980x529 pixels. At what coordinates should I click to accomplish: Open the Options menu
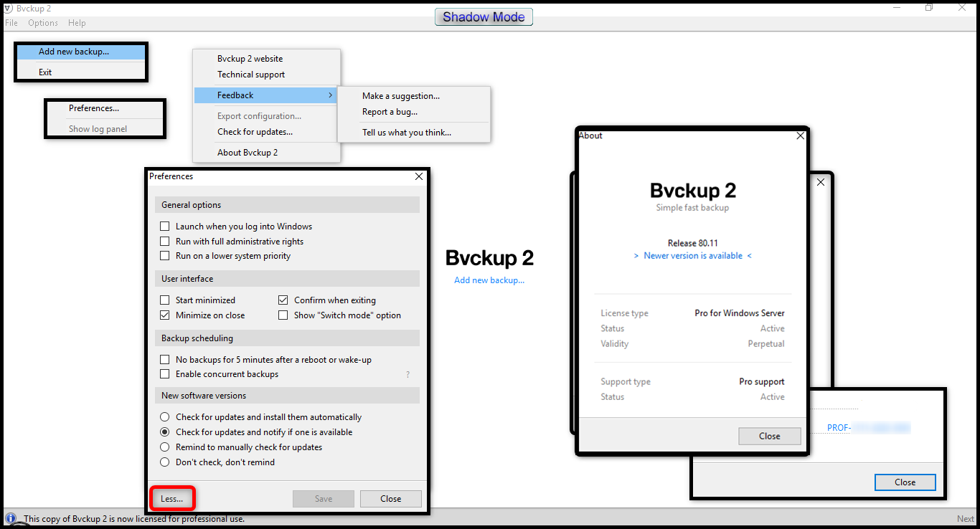pos(43,23)
